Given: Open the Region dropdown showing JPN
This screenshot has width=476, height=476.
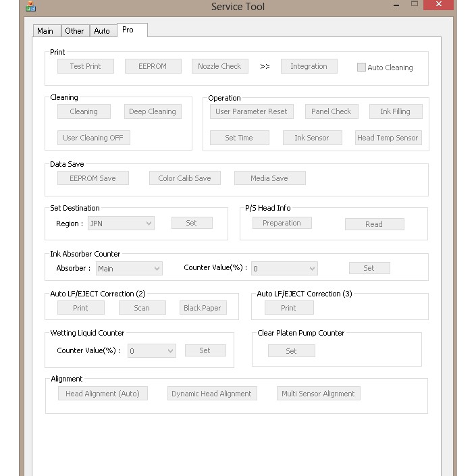Looking at the screenshot, I should pos(121,223).
